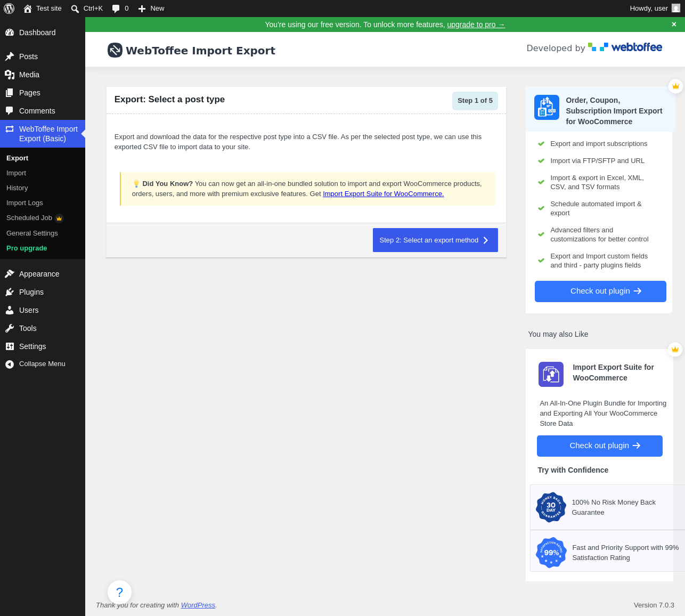Image resolution: width=685 pixels, height=616 pixels.
Task: Click the webtoffee brand logo
Action: pyautogui.click(x=625, y=47)
